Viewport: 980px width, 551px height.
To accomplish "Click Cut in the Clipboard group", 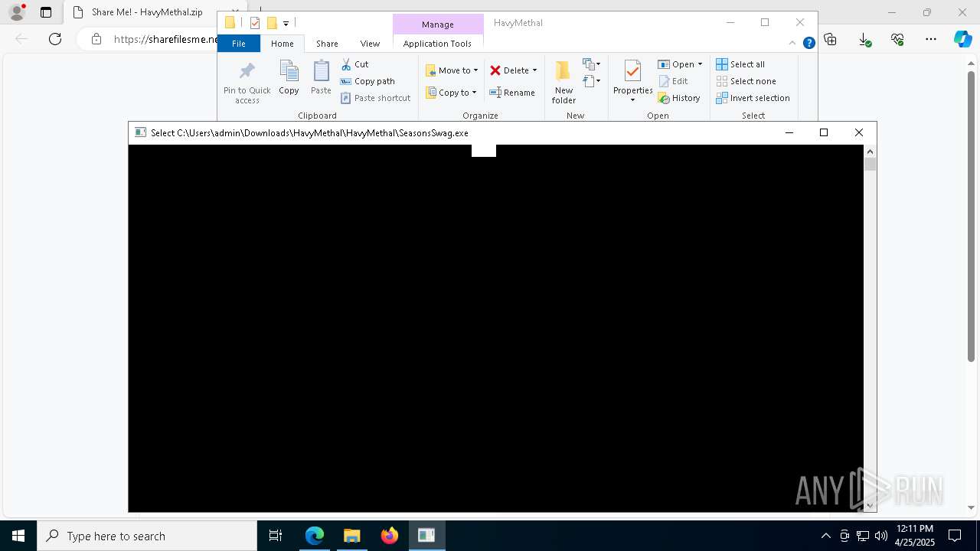I will coord(354,64).
